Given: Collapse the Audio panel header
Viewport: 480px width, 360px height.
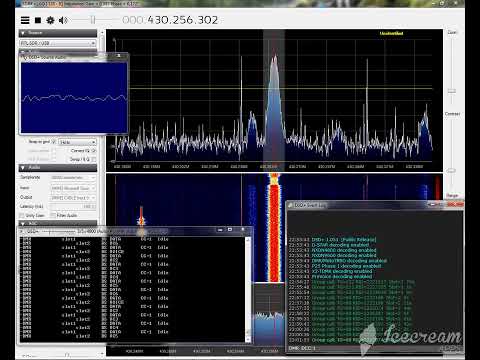Looking at the screenshot, I should tap(58, 167).
